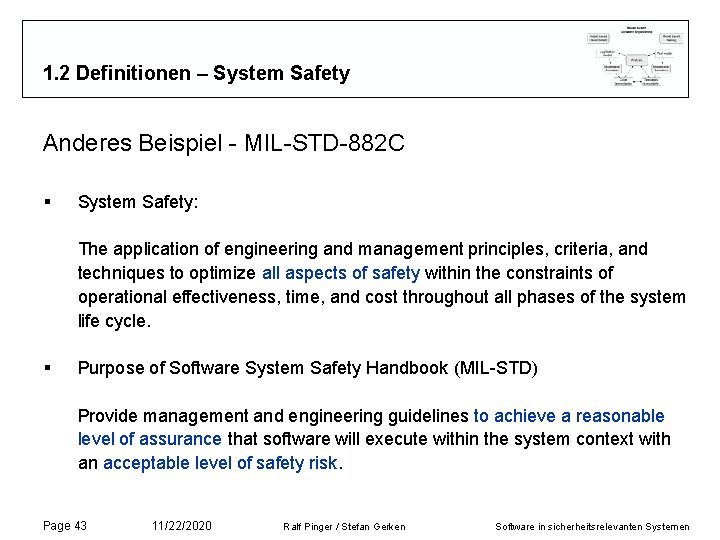The height and width of the screenshot is (540, 720).
Task: Click the words 'life cycle.'
Action: 114,321
